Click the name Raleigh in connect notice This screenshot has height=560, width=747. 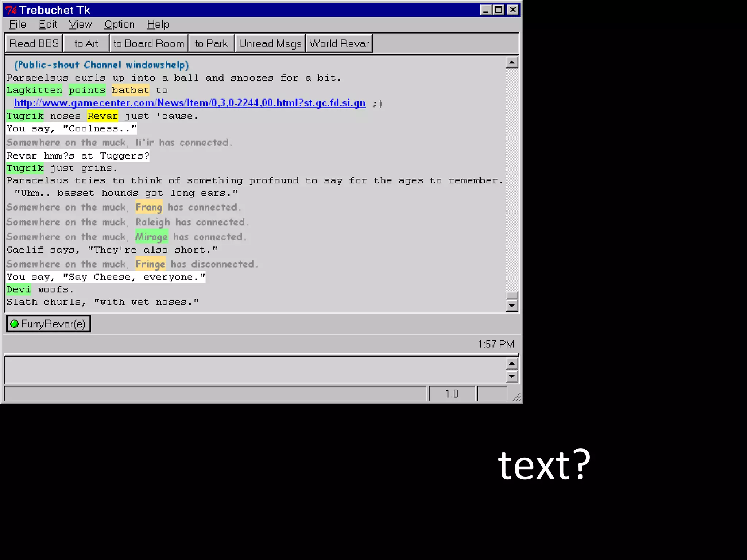pos(152,222)
